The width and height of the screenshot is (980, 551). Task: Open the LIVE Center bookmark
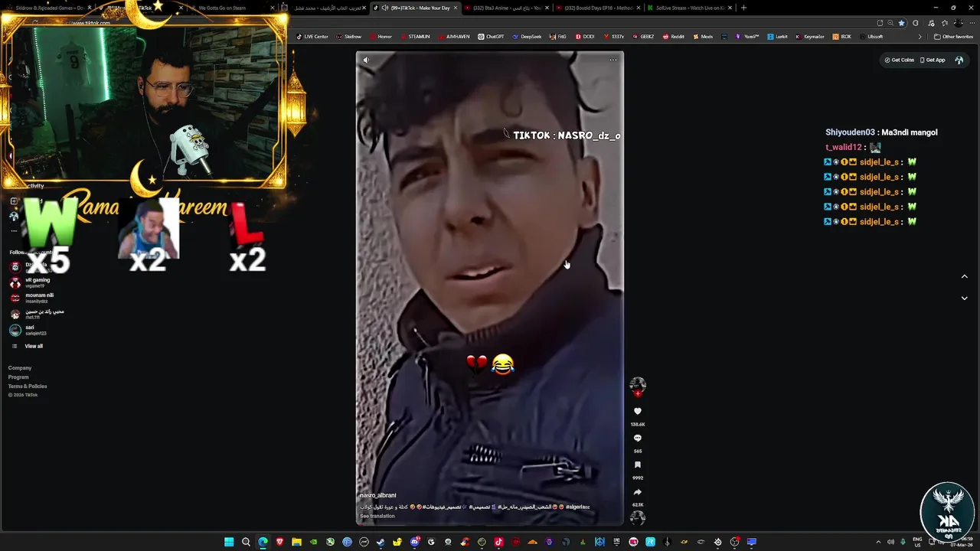pos(312,37)
